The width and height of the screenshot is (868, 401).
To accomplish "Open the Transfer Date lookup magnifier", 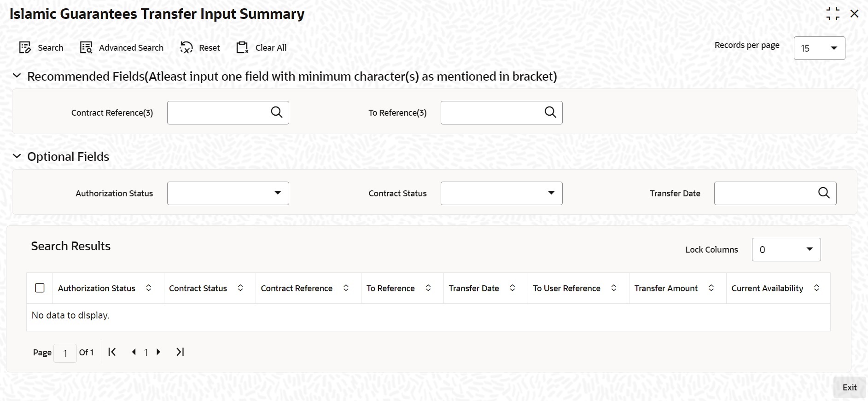I will pyautogui.click(x=823, y=193).
